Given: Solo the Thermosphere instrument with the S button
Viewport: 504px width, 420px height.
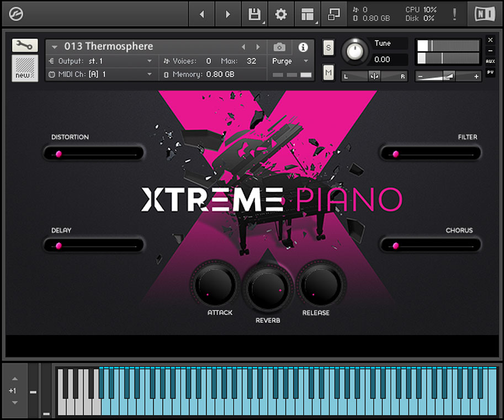Looking at the screenshot, I should pos(328,48).
